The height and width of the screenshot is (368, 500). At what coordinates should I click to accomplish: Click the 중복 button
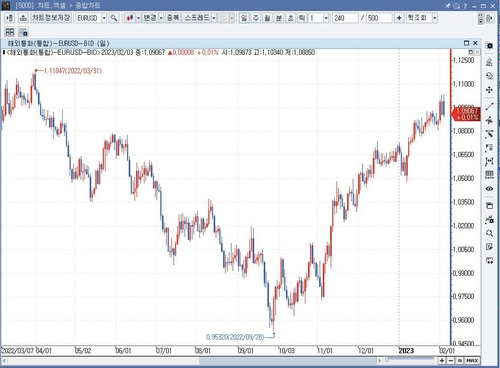(x=173, y=18)
